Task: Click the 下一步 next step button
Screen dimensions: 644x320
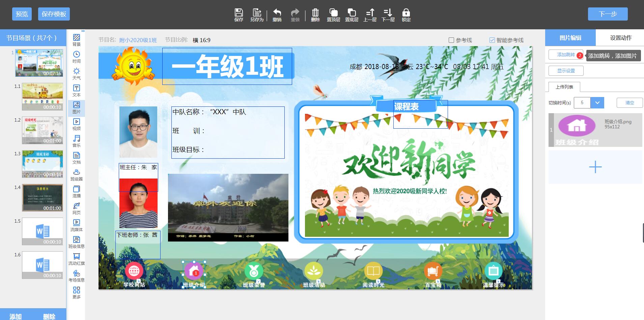Action: [608, 14]
